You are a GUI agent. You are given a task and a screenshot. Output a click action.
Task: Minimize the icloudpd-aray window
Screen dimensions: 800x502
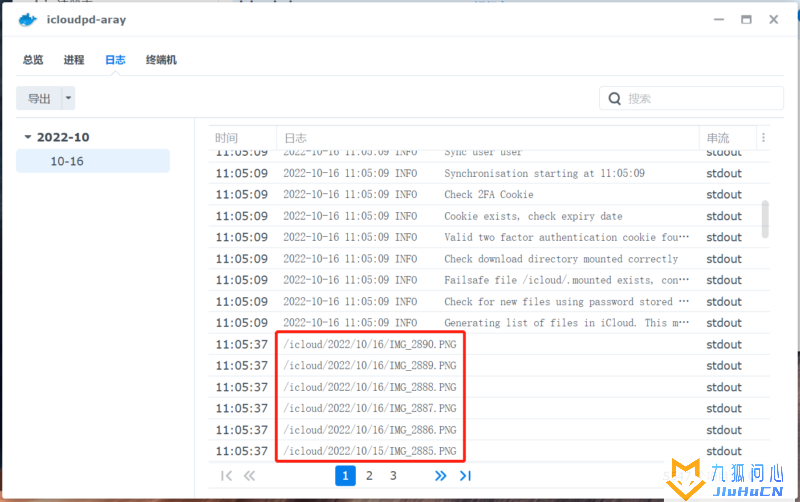[x=719, y=19]
